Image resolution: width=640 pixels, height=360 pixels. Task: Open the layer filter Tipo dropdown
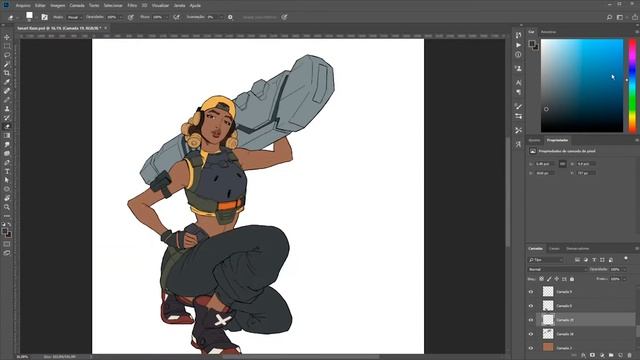click(x=546, y=260)
